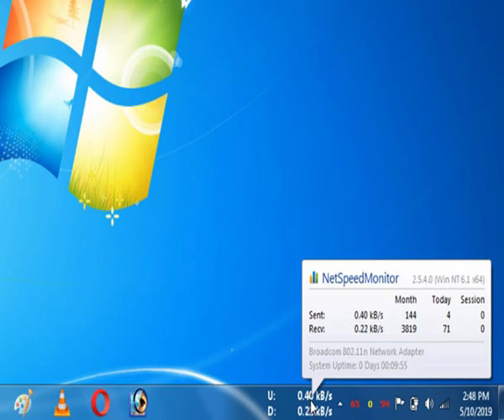Click the Broadcom 802.11n Network Adapter text
This screenshot has height=420, width=504.
366,352
